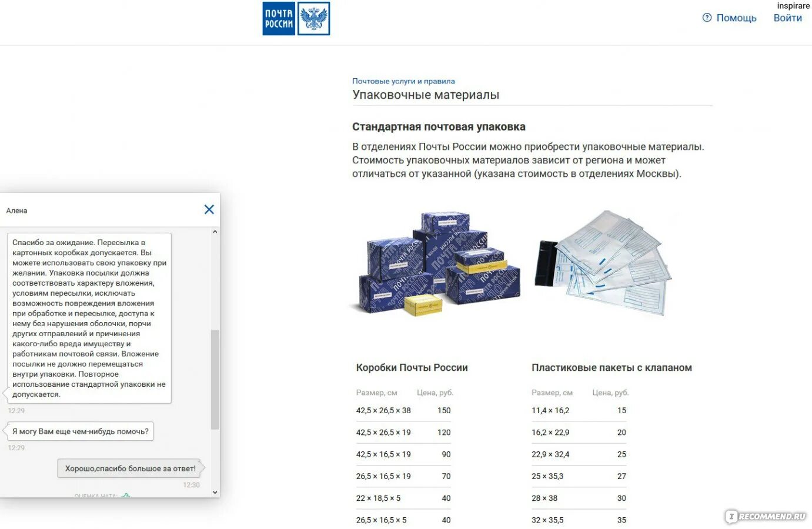Select box size 42,5 × 16,5 × 19
Screen dimensions: 812x529
(383, 454)
